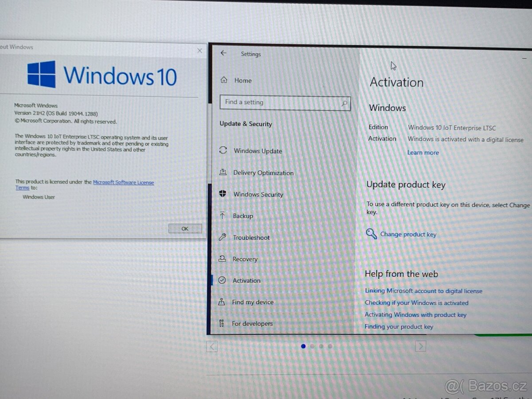Click the product key magnifier-key icon
This screenshot has height=399, width=532.
(x=371, y=234)
